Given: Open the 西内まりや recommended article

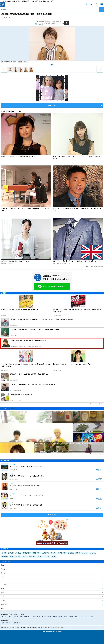Looking at the screenshot, I should [78, 136].
